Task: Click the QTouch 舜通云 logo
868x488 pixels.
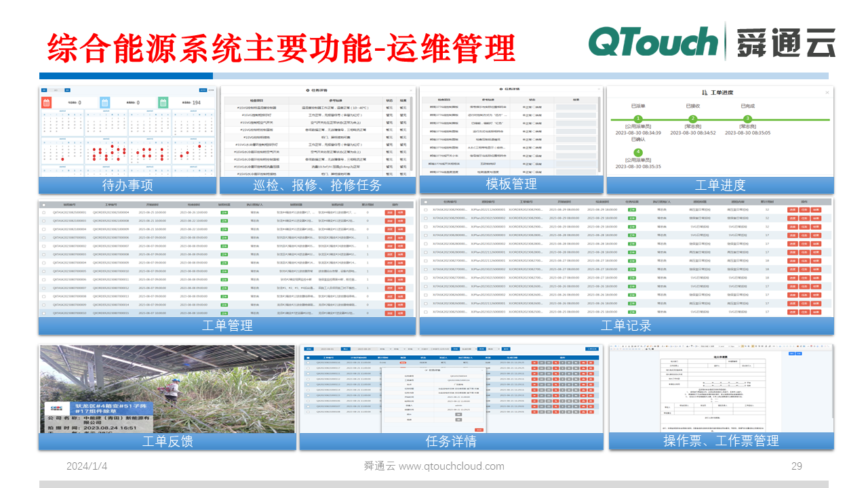Action: 711,42
